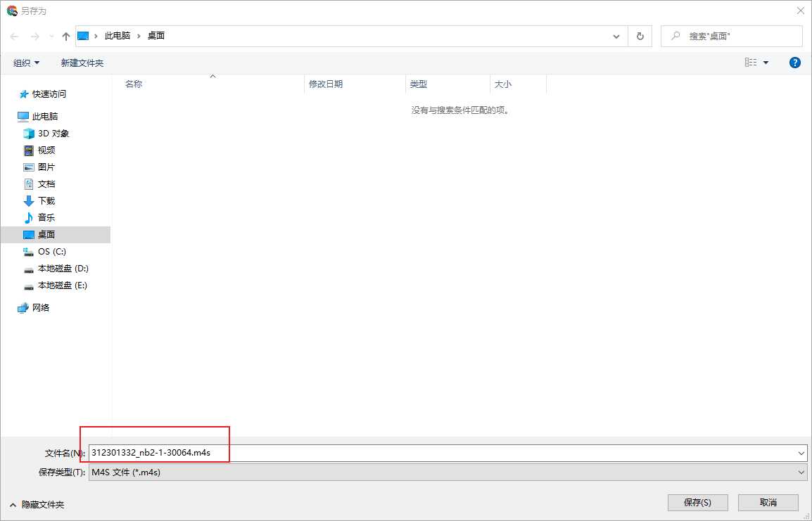This screenshot has width=812, height=521.
Task: Refresh the current folder view
Action: [640, 37]
